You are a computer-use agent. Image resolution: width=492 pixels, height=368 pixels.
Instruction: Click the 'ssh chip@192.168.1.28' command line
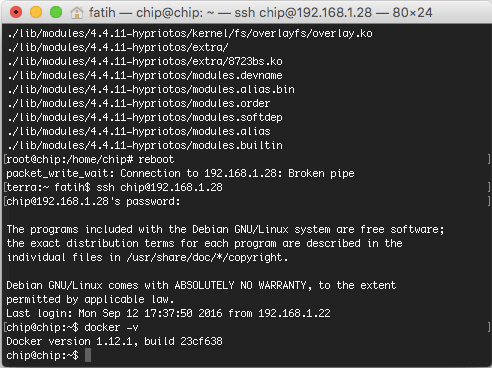click(159, 187)
